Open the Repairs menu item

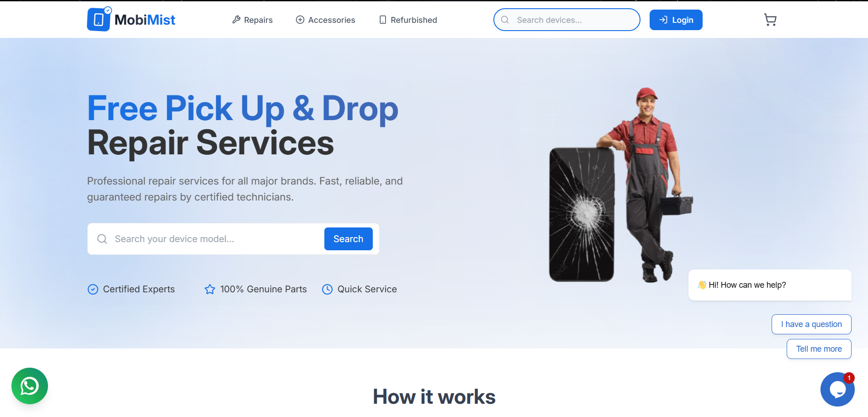(x=252, y=20)
